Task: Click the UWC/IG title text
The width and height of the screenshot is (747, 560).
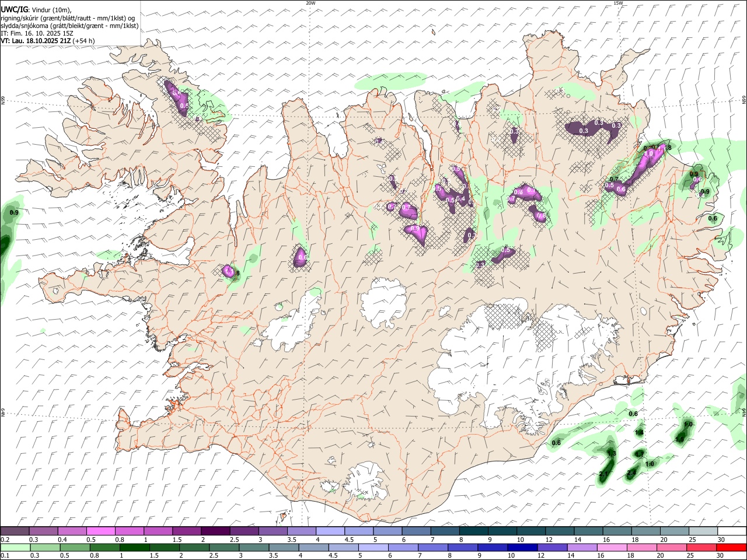Action: click(14, 9)
